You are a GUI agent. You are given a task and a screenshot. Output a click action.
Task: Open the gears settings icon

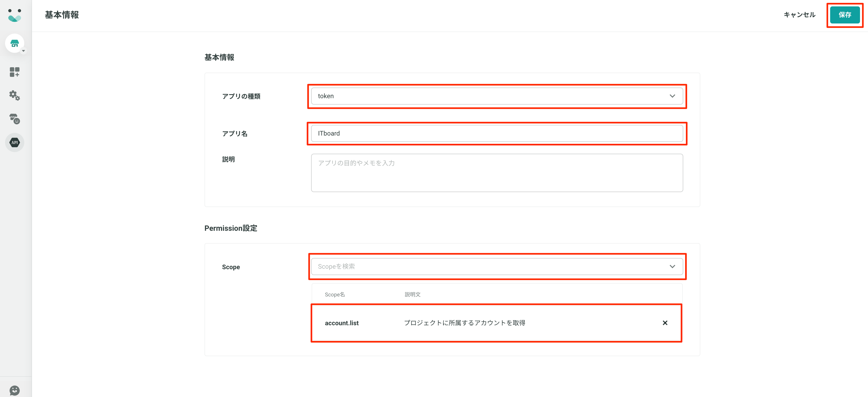[x=14, y=96]
